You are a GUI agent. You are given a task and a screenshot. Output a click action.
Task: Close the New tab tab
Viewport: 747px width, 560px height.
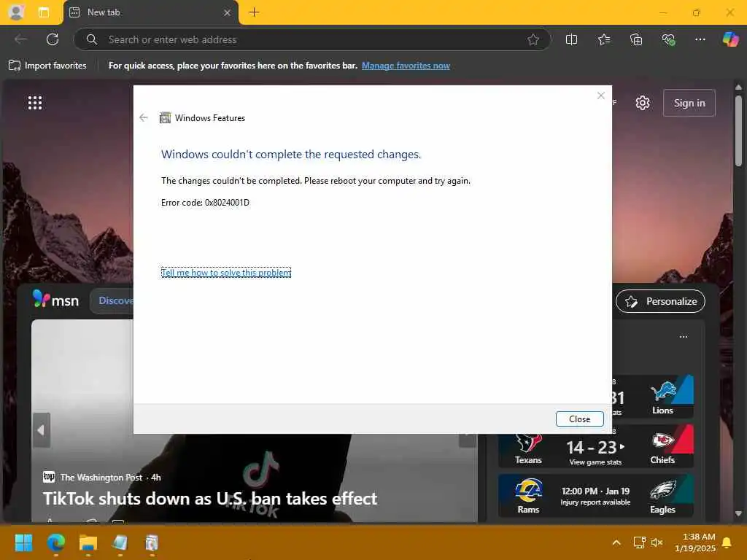228,13
